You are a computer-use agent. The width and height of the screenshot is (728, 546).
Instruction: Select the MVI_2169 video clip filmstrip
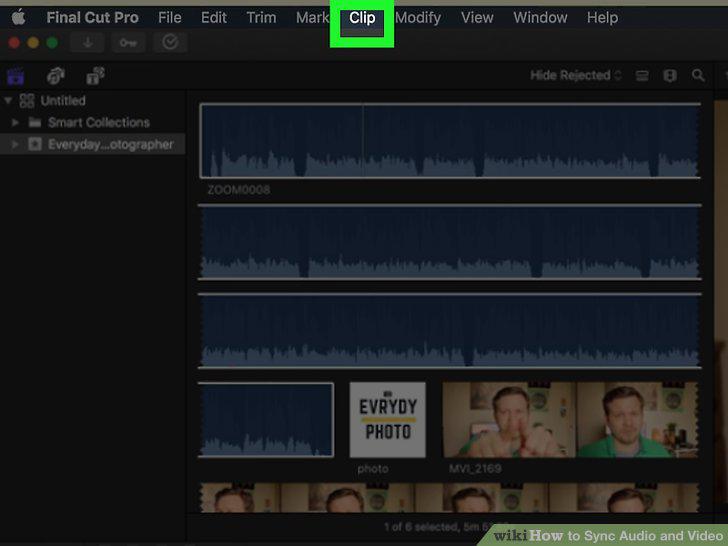(570, 420)
